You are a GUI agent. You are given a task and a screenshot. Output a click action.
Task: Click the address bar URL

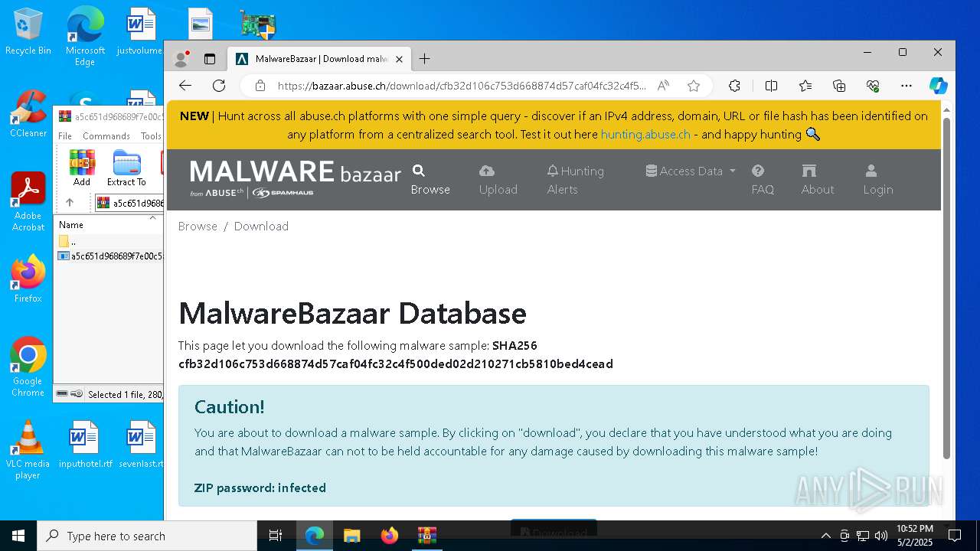click(x=462, y=86)
